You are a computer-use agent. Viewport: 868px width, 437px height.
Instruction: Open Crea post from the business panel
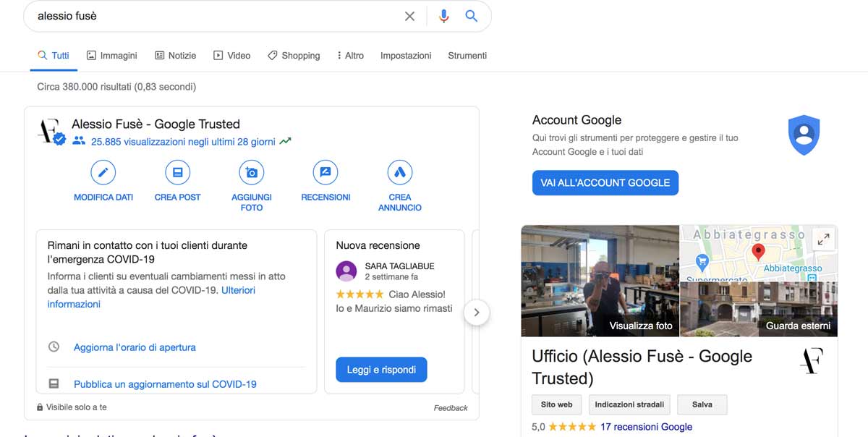tap(177, 172)
